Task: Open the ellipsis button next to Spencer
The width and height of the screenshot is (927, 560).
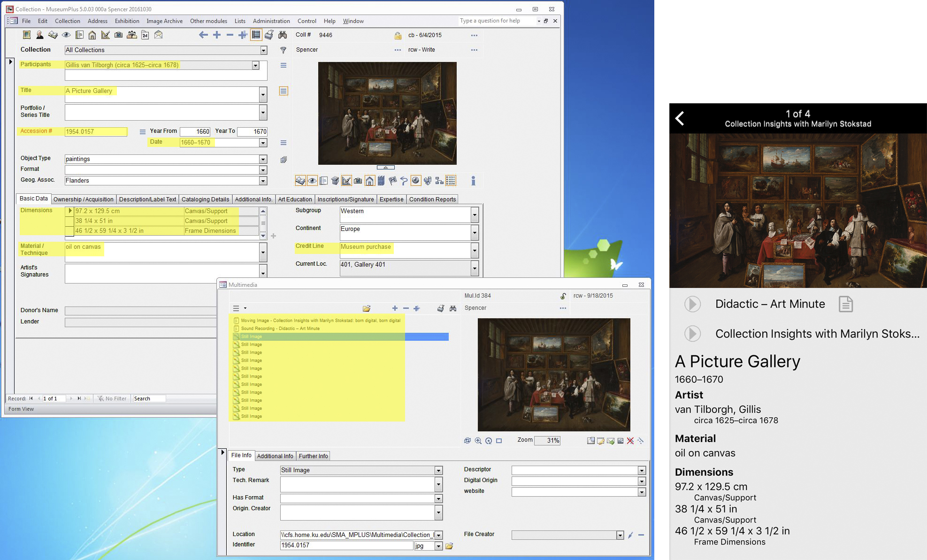Action: pos(398,50)
